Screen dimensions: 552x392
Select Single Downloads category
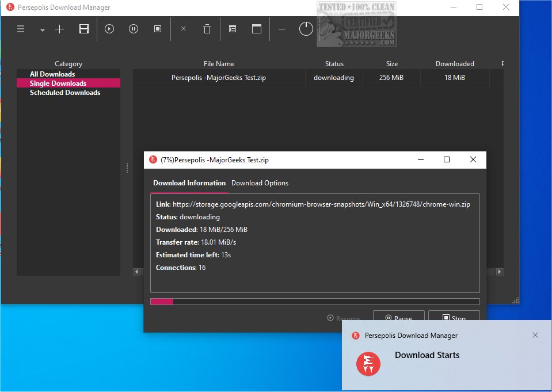68,83
